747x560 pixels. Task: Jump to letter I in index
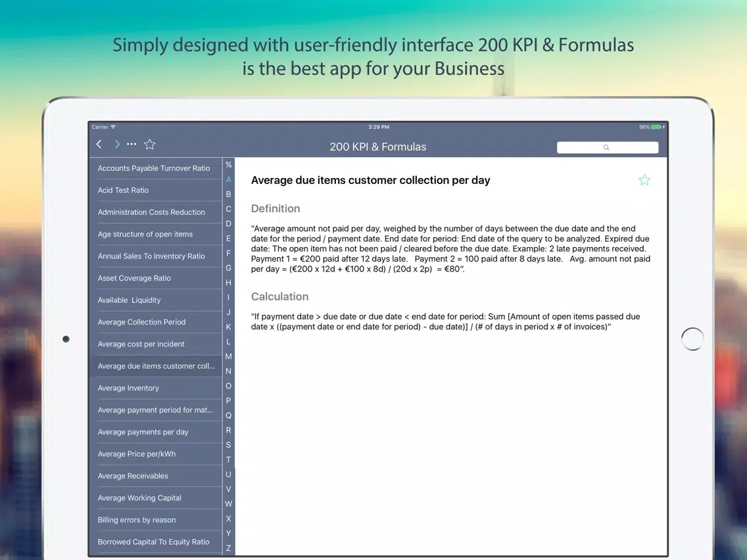(x=229, y=298)
